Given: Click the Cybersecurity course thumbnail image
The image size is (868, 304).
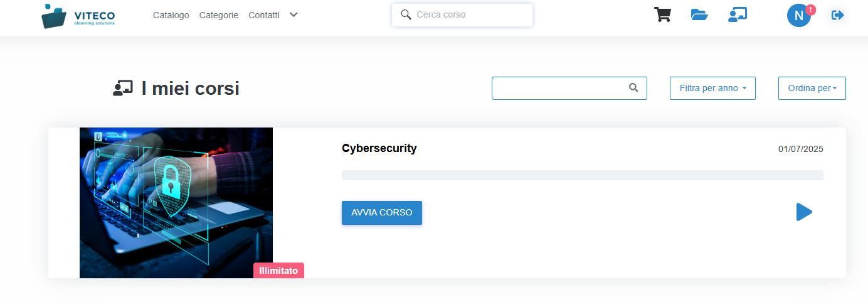Looking at the screenshot, I should pyautogui.click(x=176, y=202).
